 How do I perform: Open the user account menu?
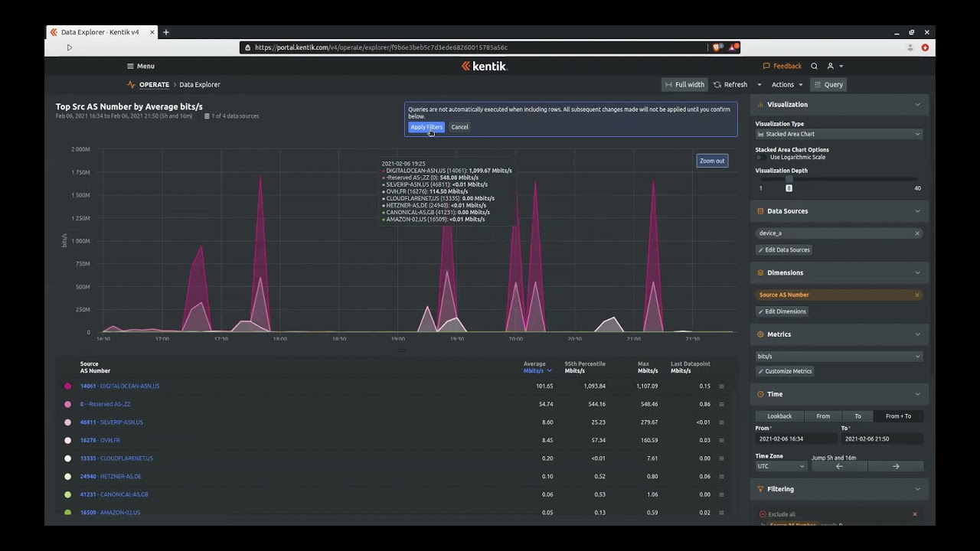pyautogui.click(x=834, y=66)
